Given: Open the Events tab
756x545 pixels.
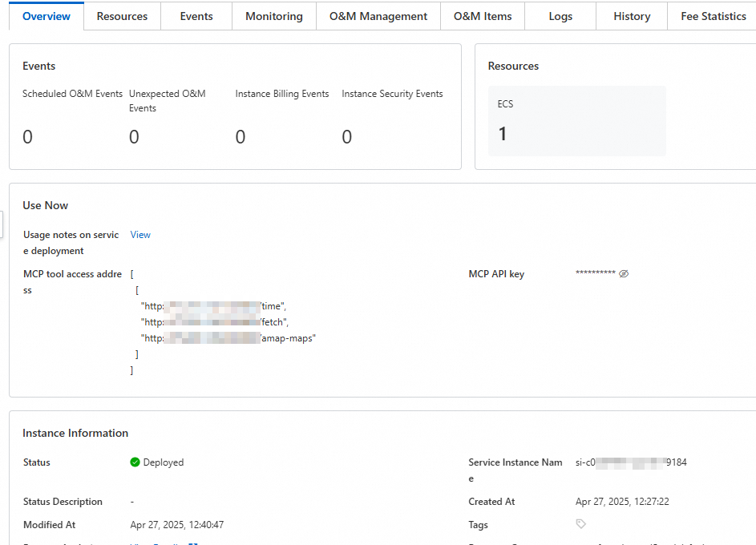Looking at the screenshot, I should coord(196,16).
